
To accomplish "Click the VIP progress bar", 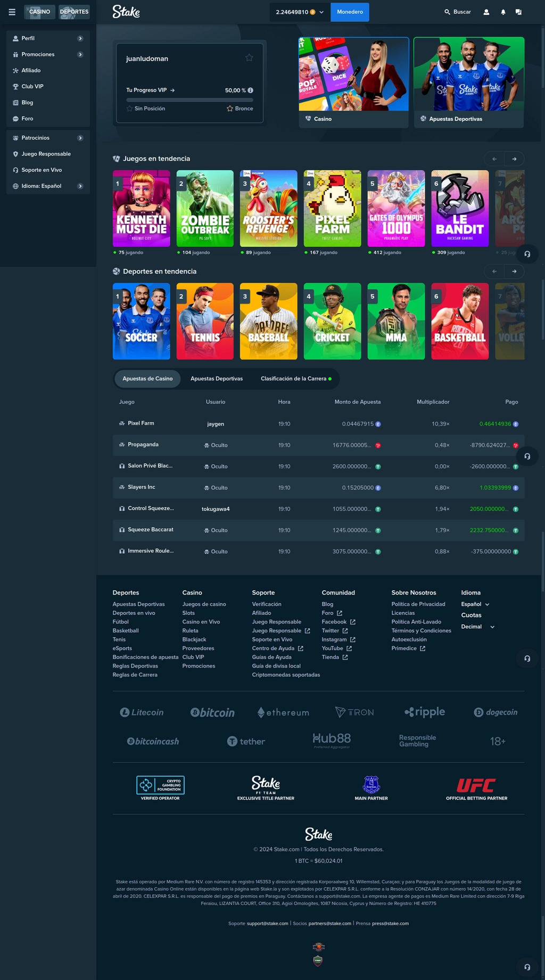I will 189,100.
